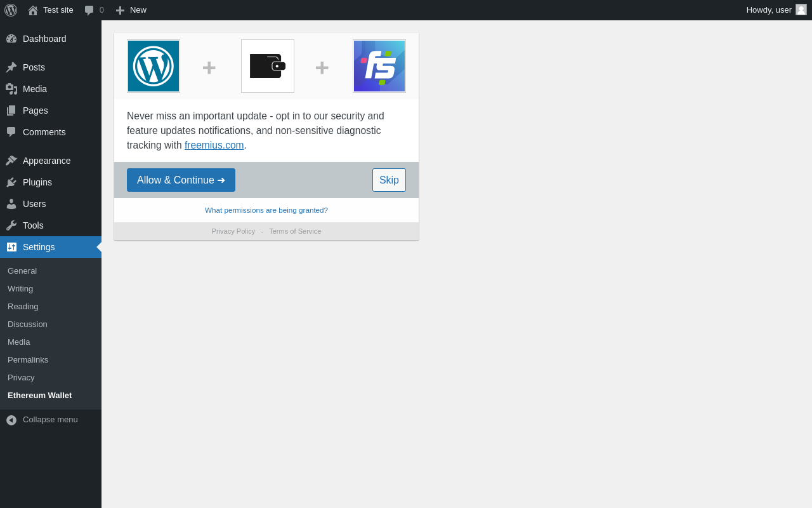Screen dimensions: 812x508
Task: Open the freemius.com link
Action: click(x=214, y=145)
